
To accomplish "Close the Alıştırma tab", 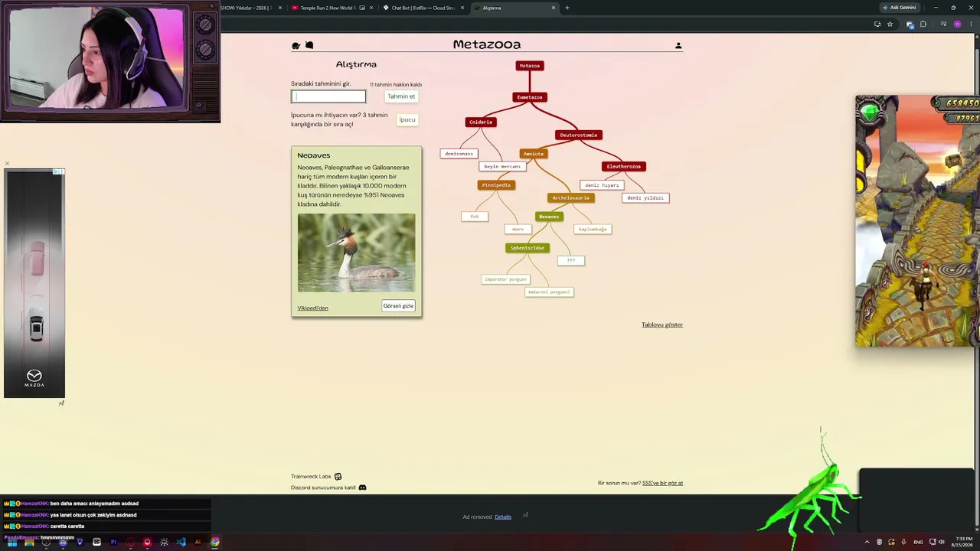I will [554, 8].
